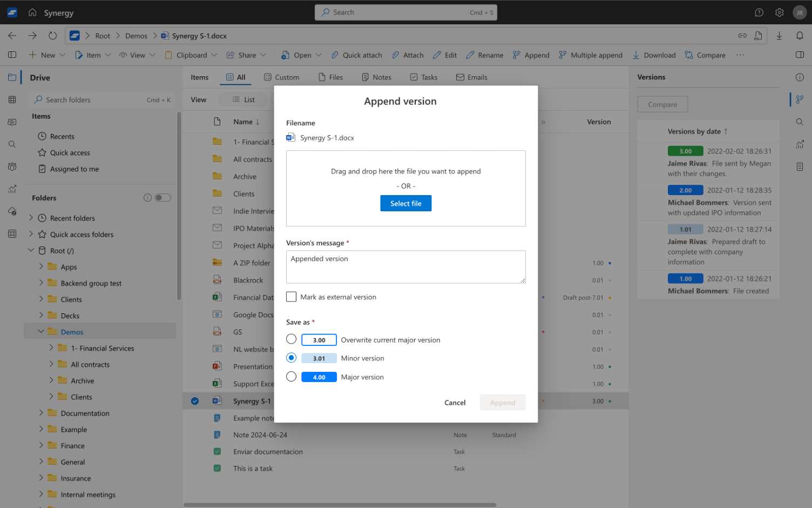Select the Versions panel icon
The image size is (812, 508).
pyautogui.click(x=800, y=99)
